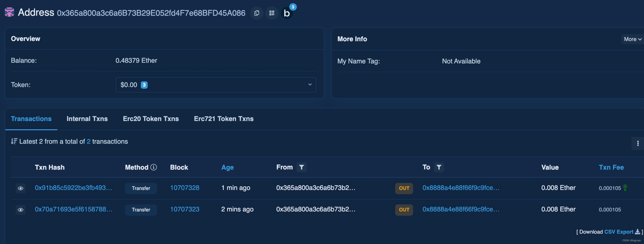Open transaction hash 0x91b85c5922be3fb493
Screen dimensions: 644x244
pos(73,188)
